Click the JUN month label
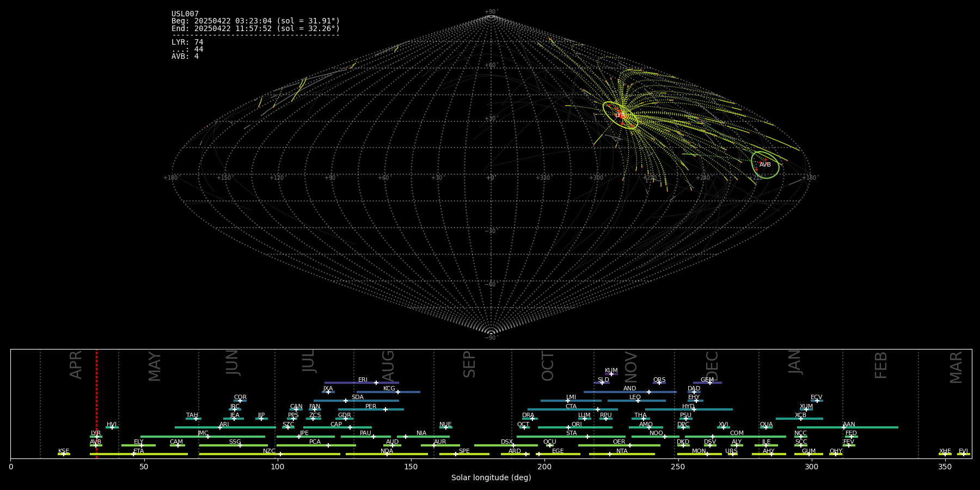Viewport: 980px width, 490px height. (232, 363)
